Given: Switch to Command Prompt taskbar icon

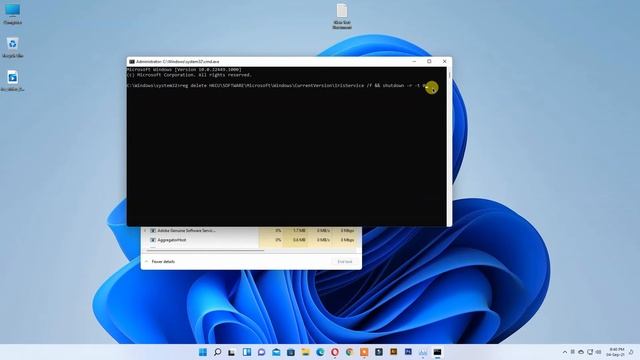Looking at the screenshot, I should pos(437,352).
